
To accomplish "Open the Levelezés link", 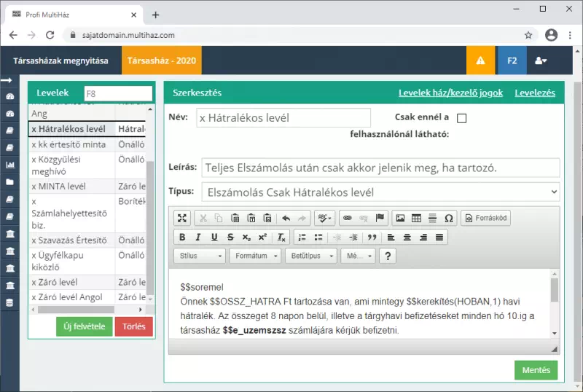I will [535, 93].
